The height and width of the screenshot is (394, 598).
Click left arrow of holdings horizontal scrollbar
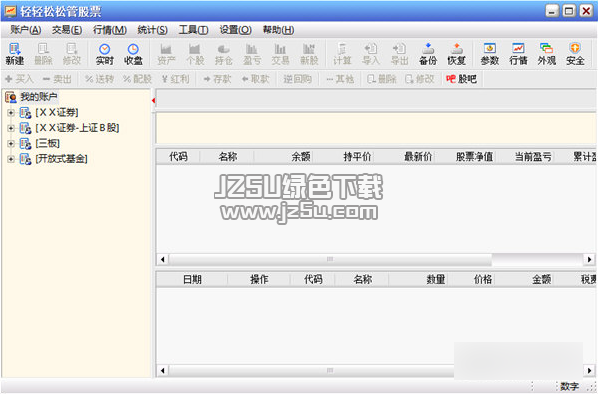pyautogui.click(x=163, y=260)
